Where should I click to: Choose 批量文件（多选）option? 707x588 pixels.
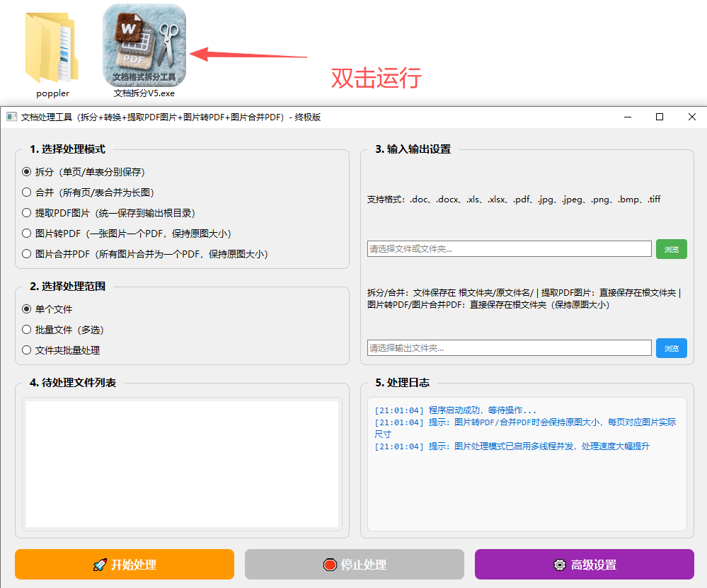pos(27,330)
